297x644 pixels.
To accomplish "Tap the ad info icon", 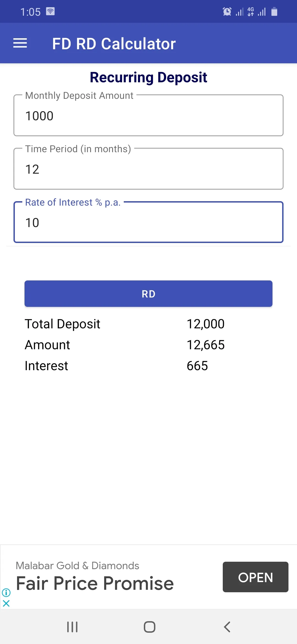I will (6, 592).
